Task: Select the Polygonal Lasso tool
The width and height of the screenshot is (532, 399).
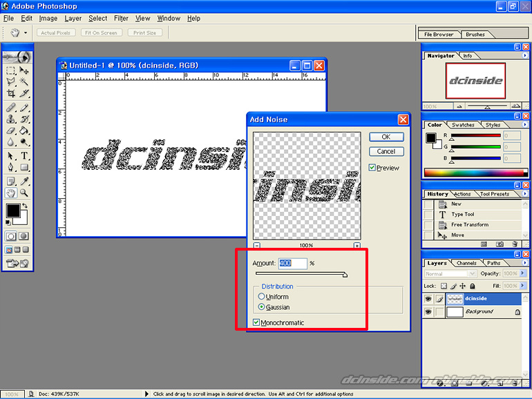Action: 11,81
